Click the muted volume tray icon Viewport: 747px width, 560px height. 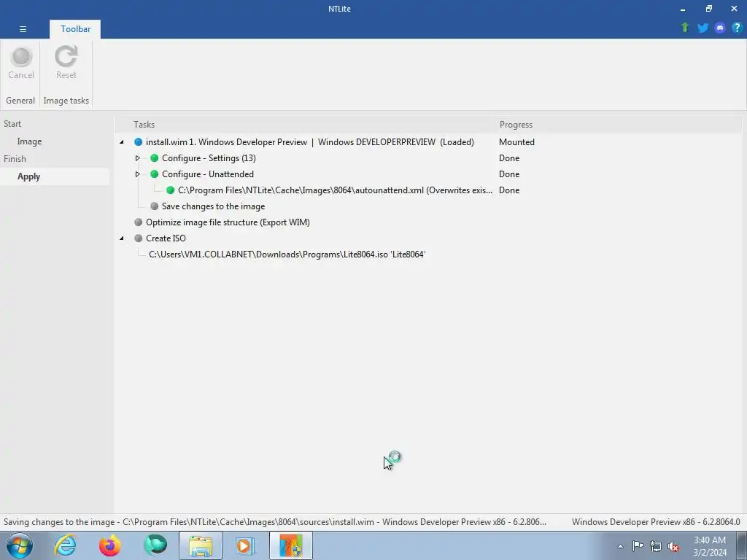(673, 546)
